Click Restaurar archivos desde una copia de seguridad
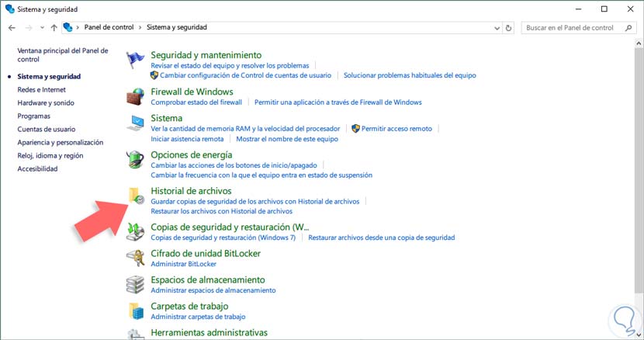 (382, 238)
